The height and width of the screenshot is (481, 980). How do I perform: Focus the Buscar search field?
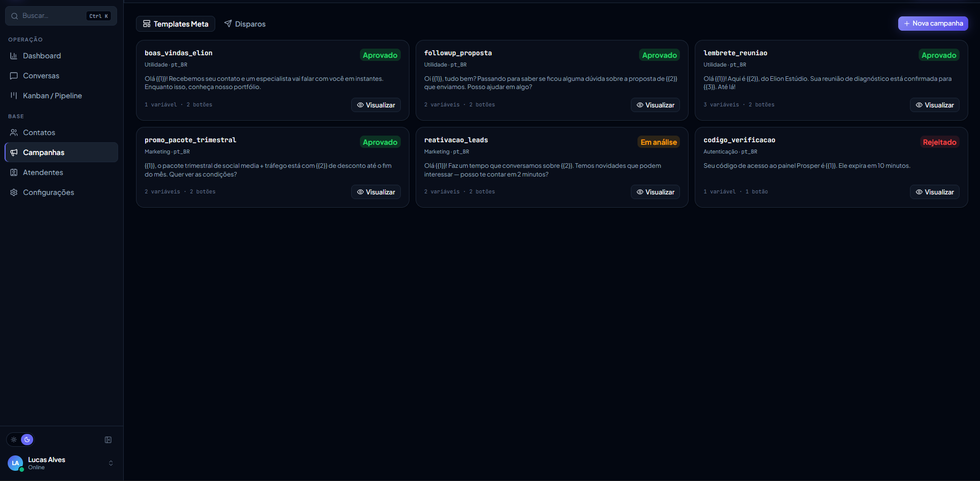[x=61, y=16]
